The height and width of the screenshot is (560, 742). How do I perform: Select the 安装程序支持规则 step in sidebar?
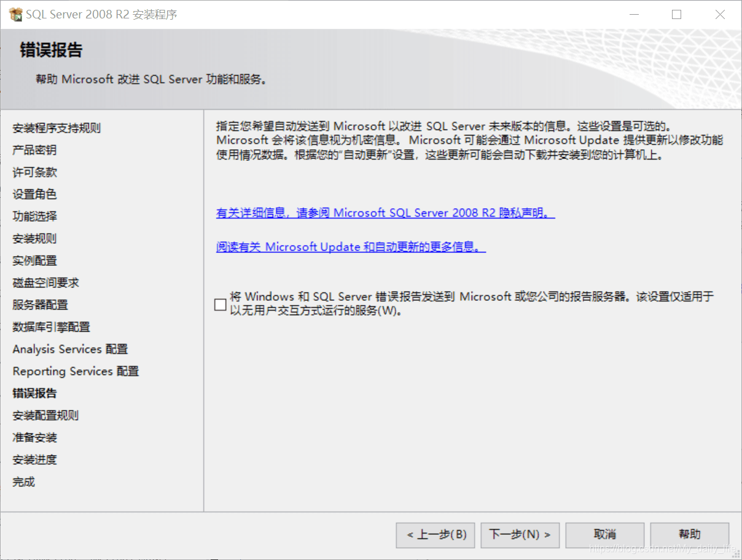[x=57, y=128]
